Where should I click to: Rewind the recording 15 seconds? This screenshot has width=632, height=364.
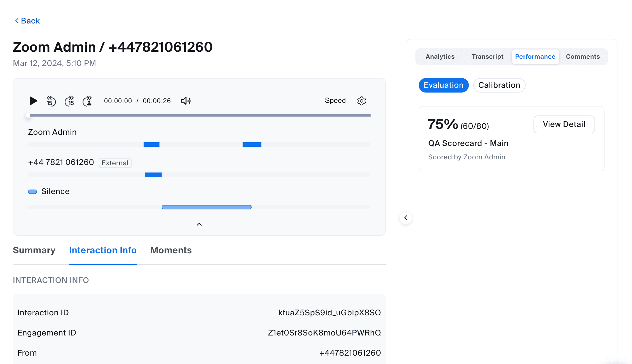coord(51,101)
